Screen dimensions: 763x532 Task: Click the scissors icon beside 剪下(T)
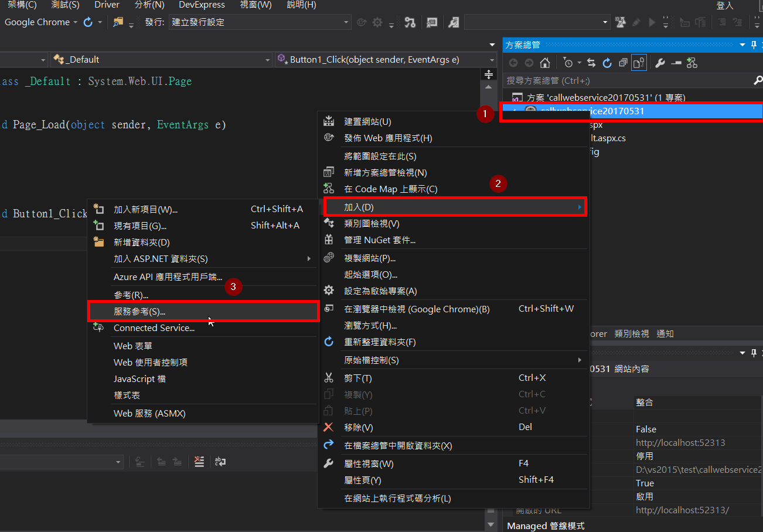coord(329,378)
